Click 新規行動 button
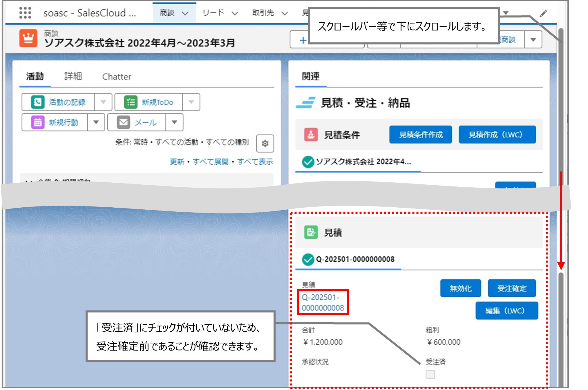The image size is (588, 390). (55, 122)
